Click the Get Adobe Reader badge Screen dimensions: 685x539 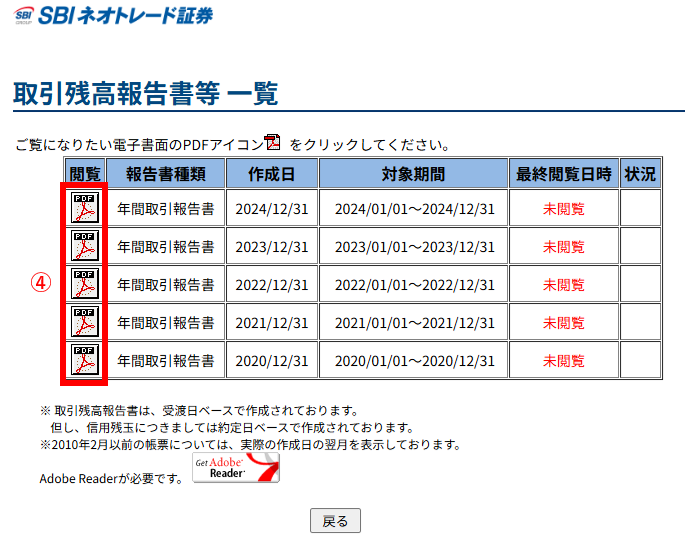[236, 467]
